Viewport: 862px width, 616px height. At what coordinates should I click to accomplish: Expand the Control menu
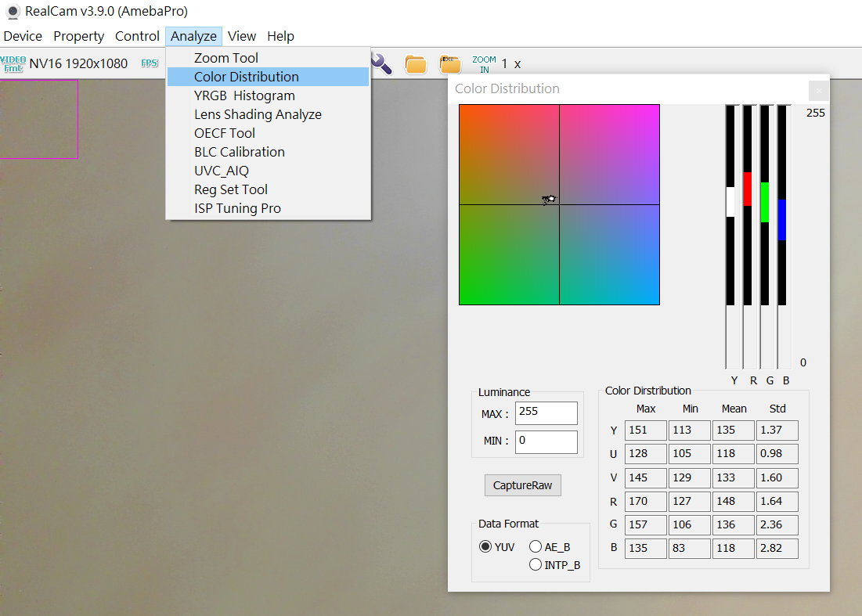coord(137,36)
